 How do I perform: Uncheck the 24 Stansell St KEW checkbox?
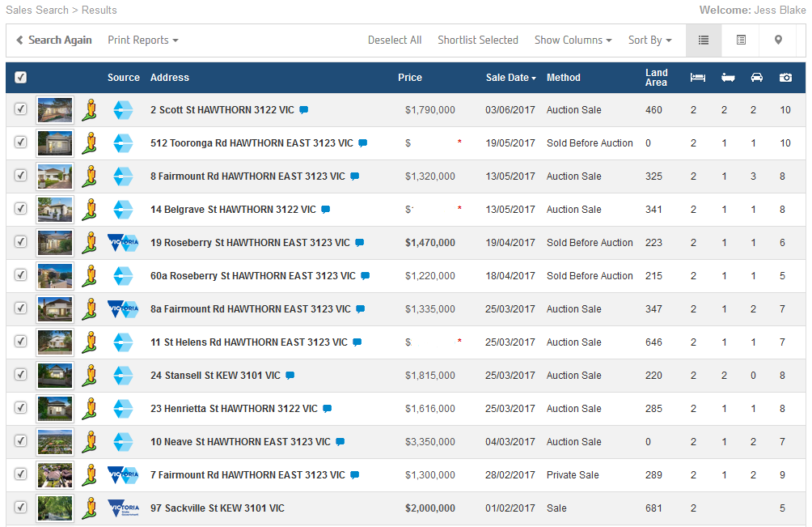click(x=21, y=375)
